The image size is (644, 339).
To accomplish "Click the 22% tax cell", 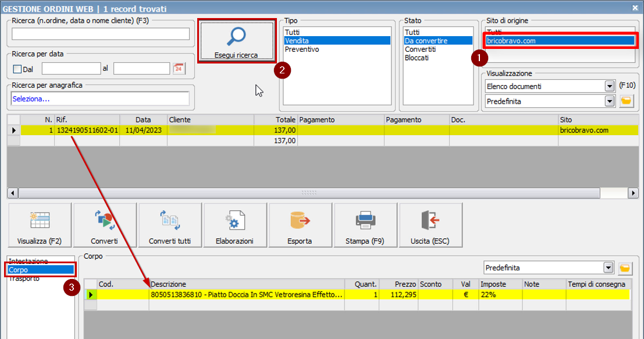I will [500, 295].
